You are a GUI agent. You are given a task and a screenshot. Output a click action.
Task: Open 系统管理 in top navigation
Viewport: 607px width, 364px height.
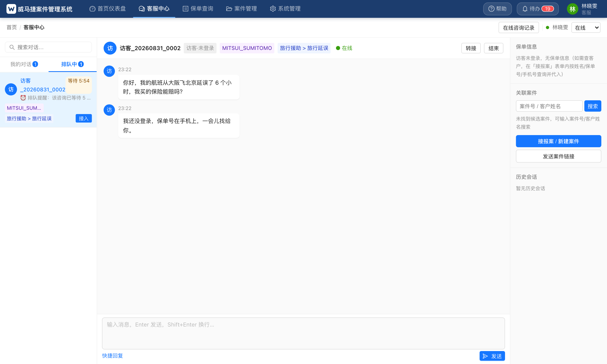point(285,9)
